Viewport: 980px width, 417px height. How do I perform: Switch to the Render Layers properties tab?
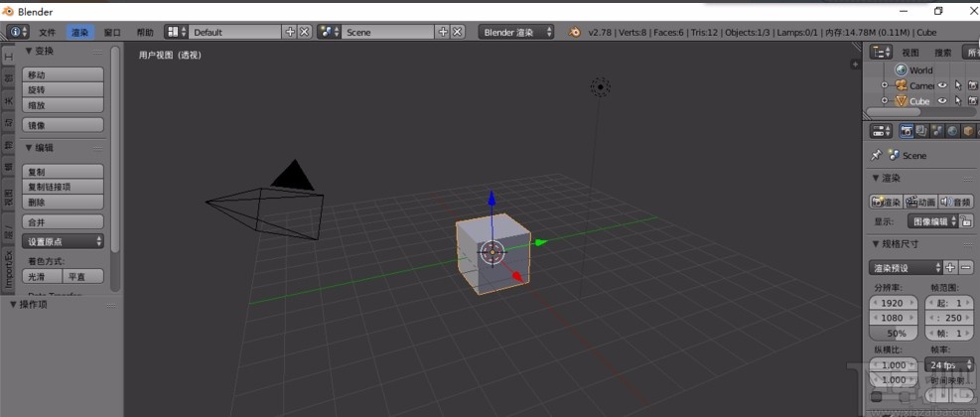[921, 131]
